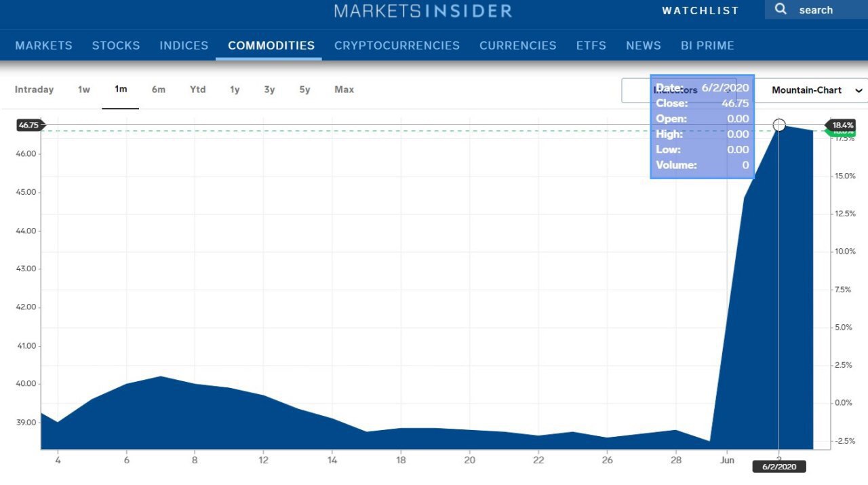Switch chart to 6m range
The image size is (868, 485).
click(x=159, y=90)
